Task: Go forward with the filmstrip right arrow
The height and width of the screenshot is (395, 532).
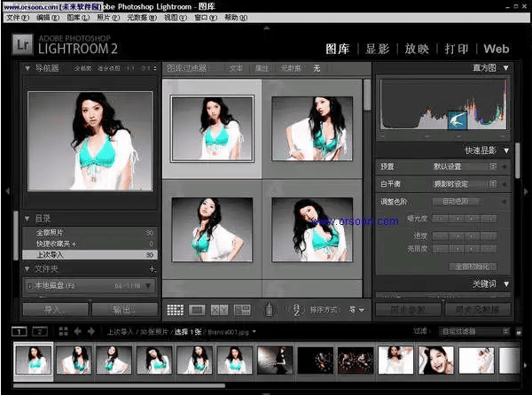Action: [91, 331]
